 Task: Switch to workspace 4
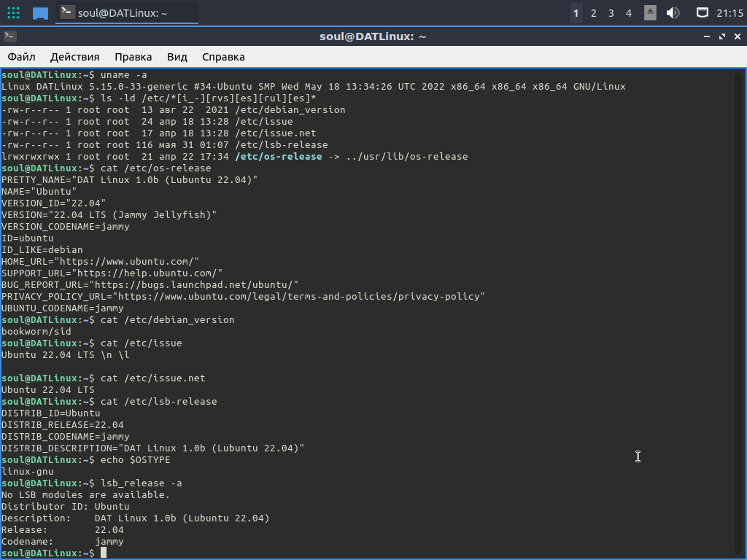pos(629,13)
